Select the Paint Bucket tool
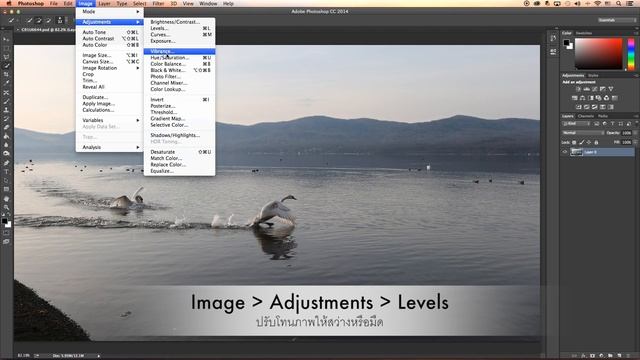Screen dimensions: 640x360 pos(6,136)
